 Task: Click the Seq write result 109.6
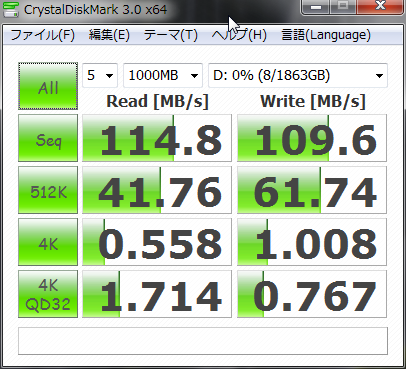click(312, 138)
